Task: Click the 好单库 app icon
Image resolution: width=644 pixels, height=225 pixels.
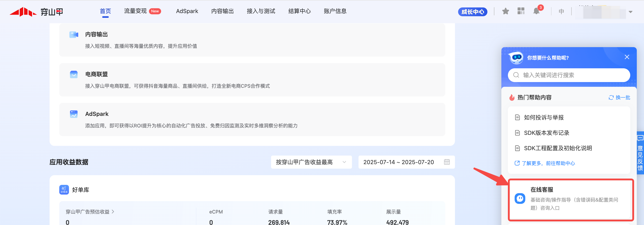Action: pos(64,190)
